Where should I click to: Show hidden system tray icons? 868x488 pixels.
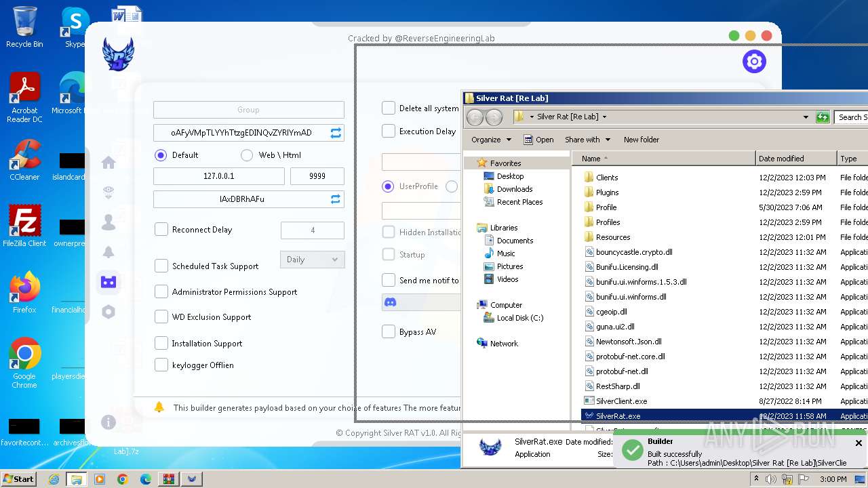[757, 479]
